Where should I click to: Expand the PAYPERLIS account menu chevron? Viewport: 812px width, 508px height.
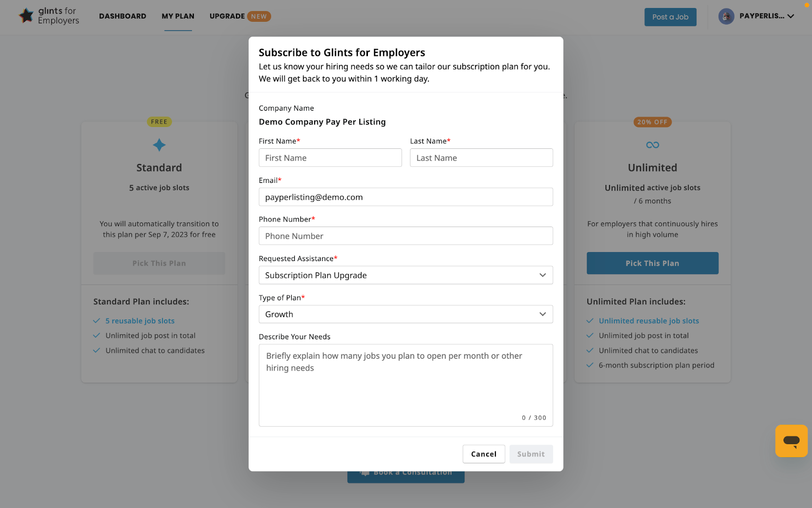791,16
